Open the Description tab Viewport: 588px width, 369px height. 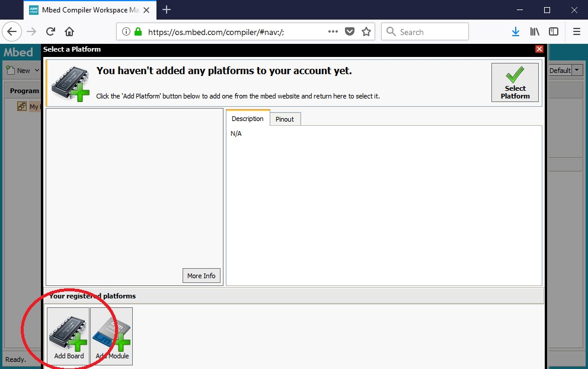(x=247, y=119)
